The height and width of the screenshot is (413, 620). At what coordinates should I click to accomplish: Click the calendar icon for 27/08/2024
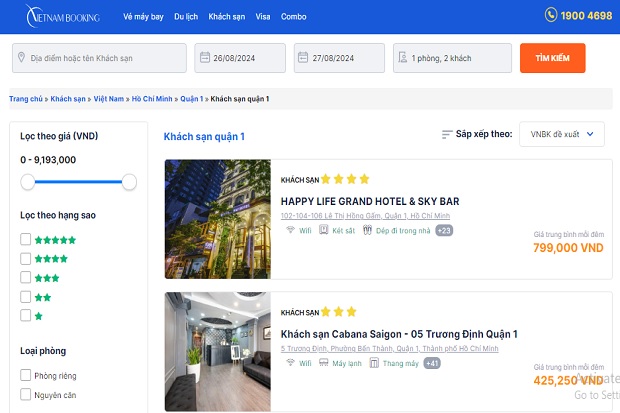click(x=303, y=57)
